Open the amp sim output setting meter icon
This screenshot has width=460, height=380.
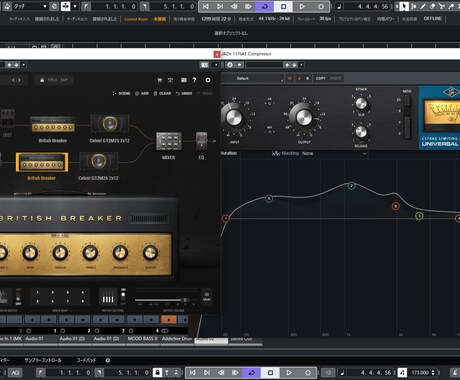pyautogui.click(x=108, y=297)
